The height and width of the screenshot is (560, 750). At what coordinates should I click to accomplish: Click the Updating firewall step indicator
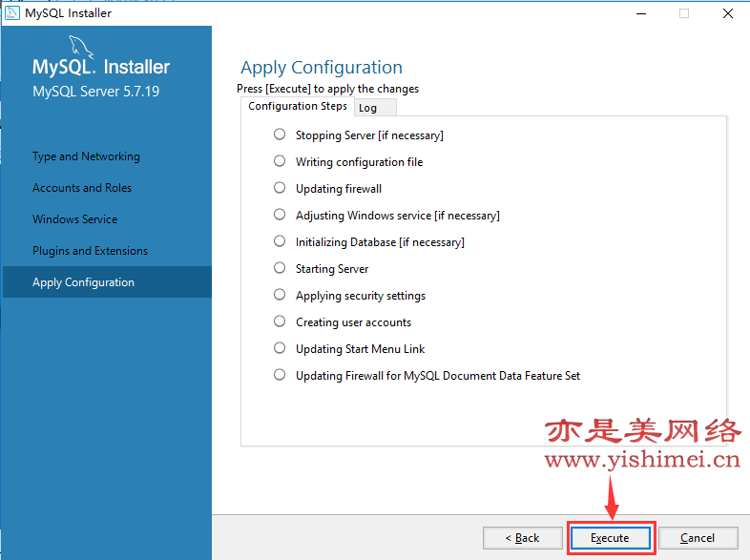click(280, 188)
